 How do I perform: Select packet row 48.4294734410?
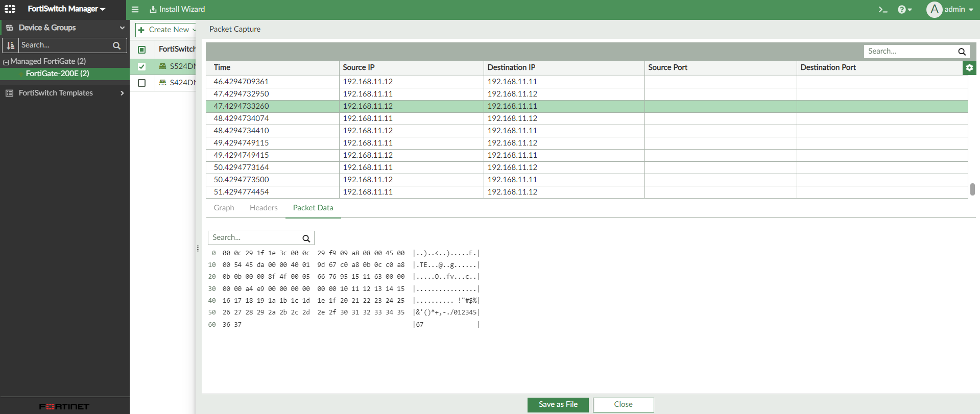(x=587, y=131)
